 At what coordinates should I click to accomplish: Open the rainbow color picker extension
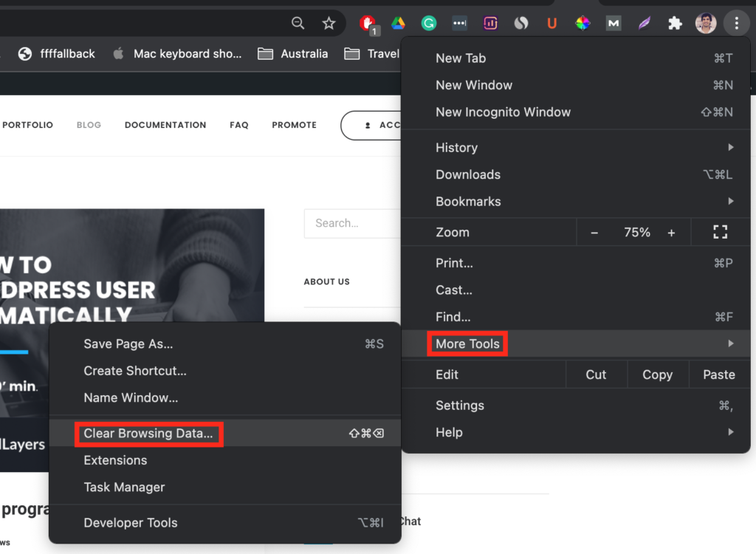click(583, 23)
